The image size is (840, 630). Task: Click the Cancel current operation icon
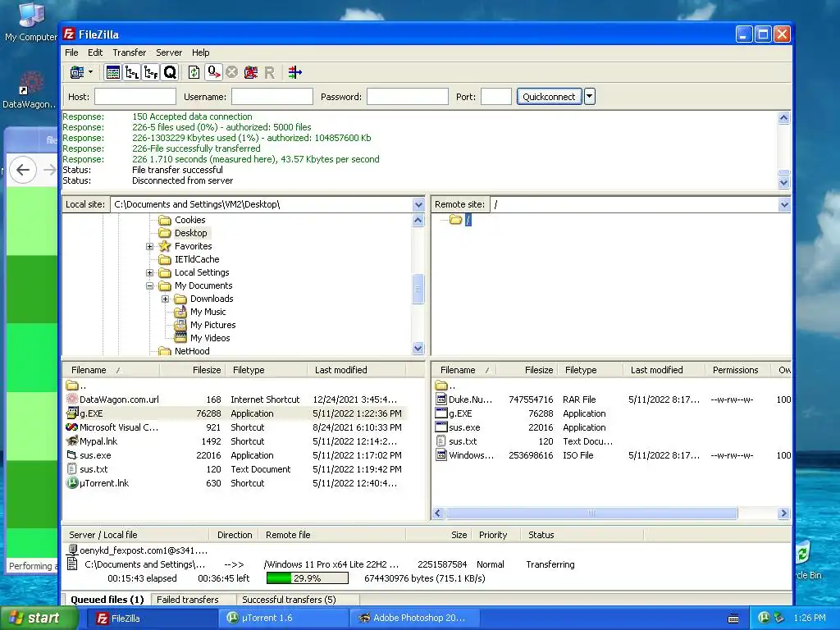[x=231, y=72]
